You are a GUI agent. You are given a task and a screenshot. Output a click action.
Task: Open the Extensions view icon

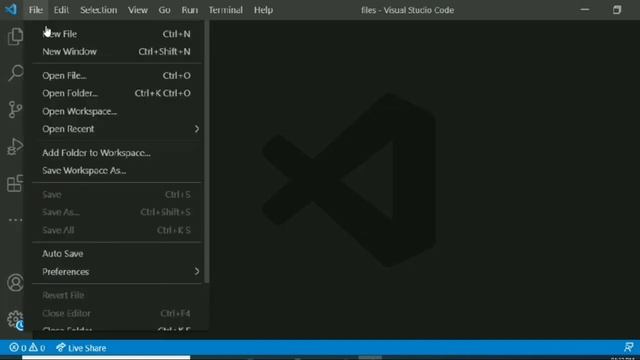pyautogui.click(x=15, y=183)
